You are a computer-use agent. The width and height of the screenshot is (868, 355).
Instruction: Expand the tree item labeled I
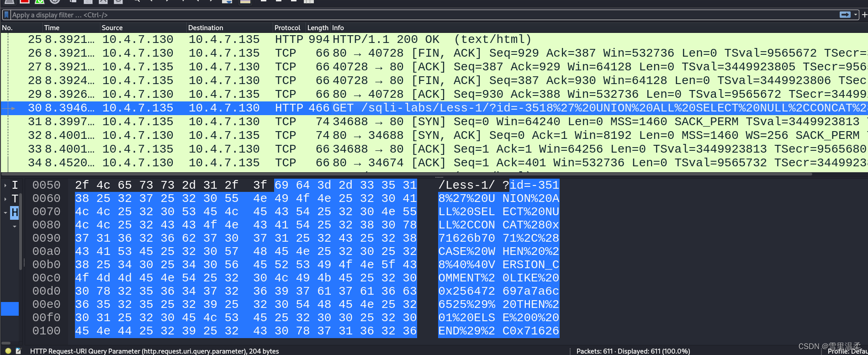click(x=5, y=185)
